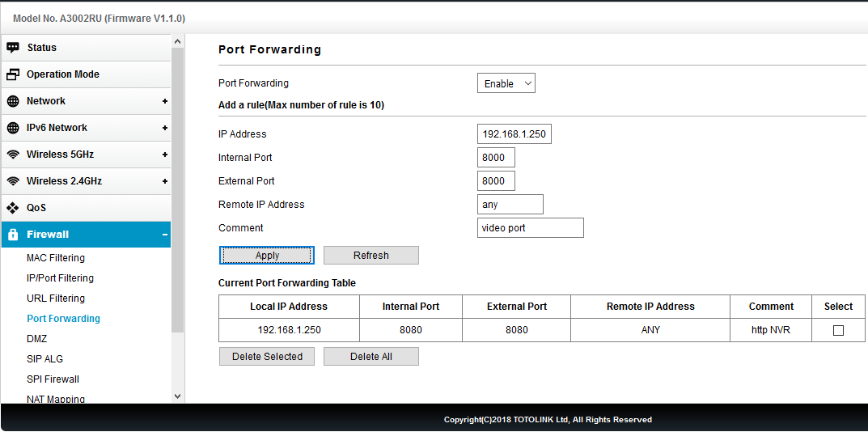This screenshot has width=868, height=432.
Task: Click the Status speech-bubble icon
Action: pos(13,48)
